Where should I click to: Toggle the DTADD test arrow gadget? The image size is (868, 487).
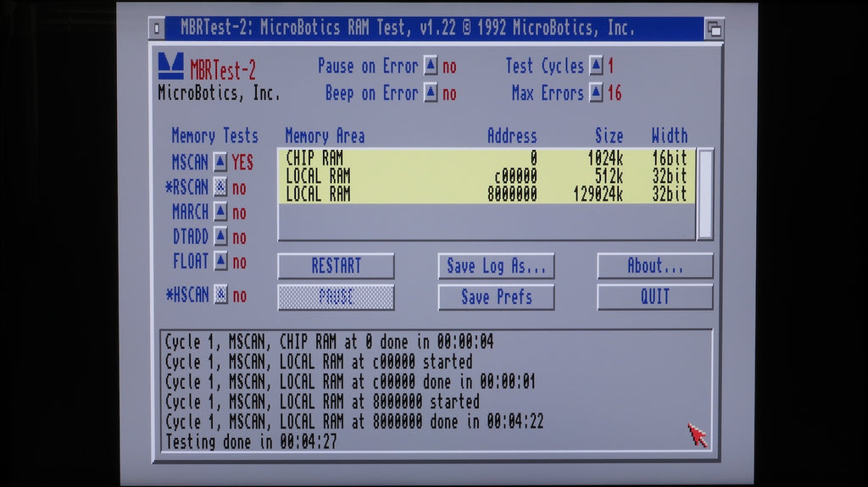point(220,237)
